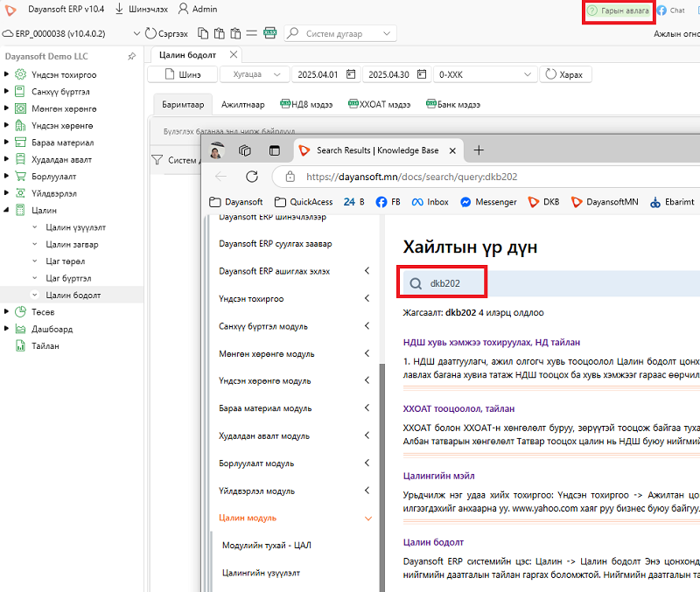Select Бараа материал in ERP sidebar

[62, 143]
